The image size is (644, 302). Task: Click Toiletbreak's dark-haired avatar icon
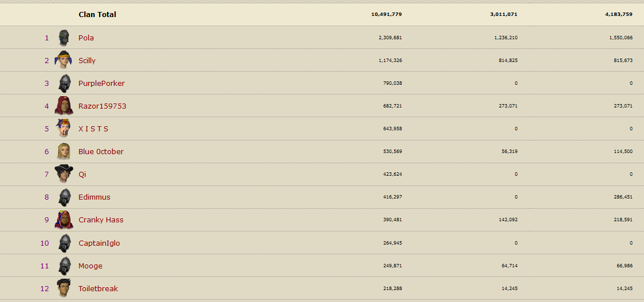(64, 288)
